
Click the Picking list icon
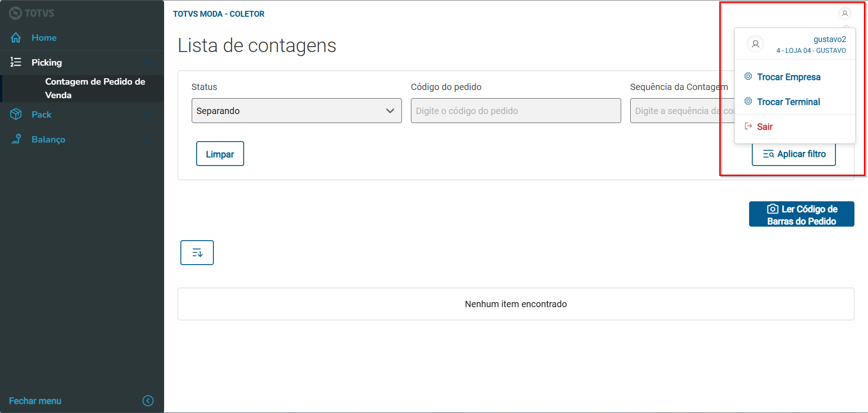point(16,62)
